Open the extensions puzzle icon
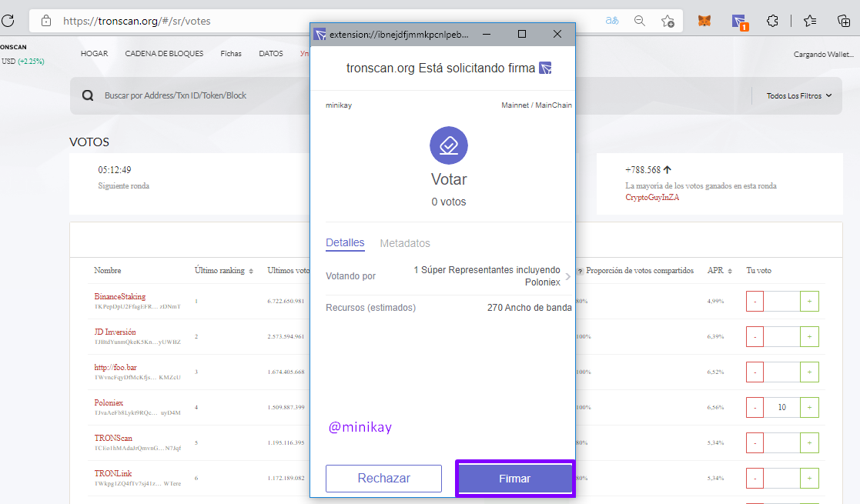The width and height of the screenshot is (860, 504). (772, 21)
